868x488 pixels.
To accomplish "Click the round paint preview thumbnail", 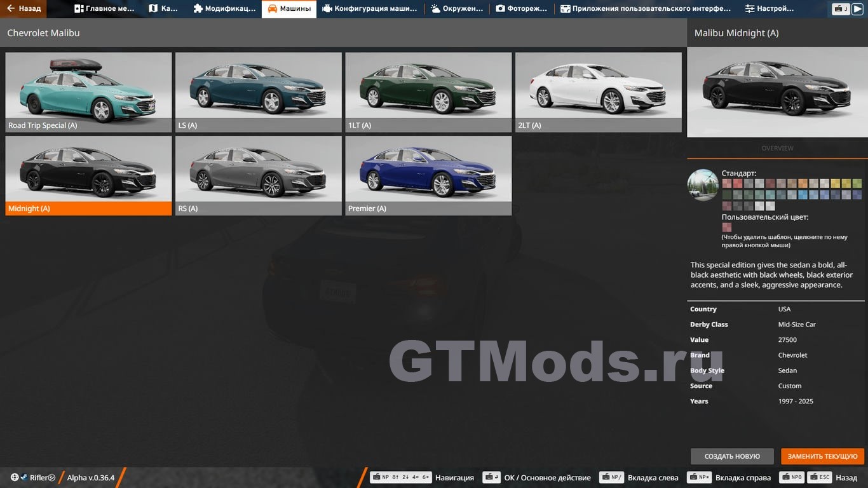I will click(x=703, y=186).
